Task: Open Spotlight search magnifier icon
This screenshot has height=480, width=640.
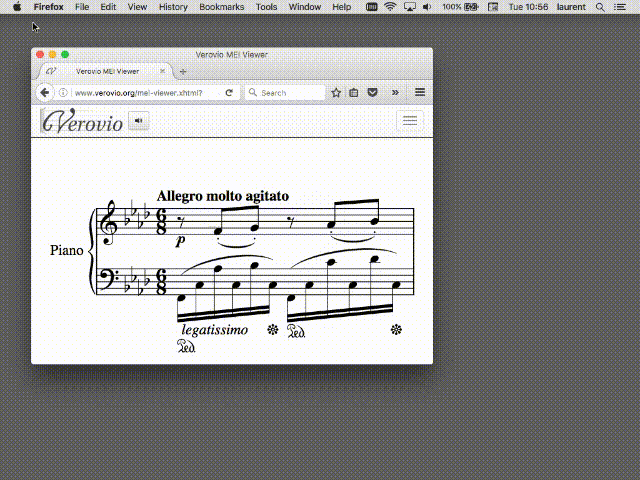Action: (x=604, y=6)
